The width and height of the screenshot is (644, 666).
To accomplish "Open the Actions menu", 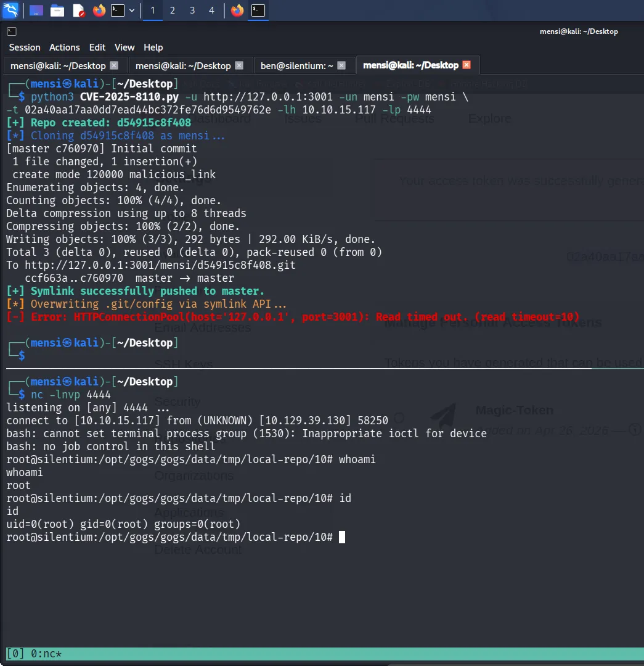I will [x=65, y=47].
